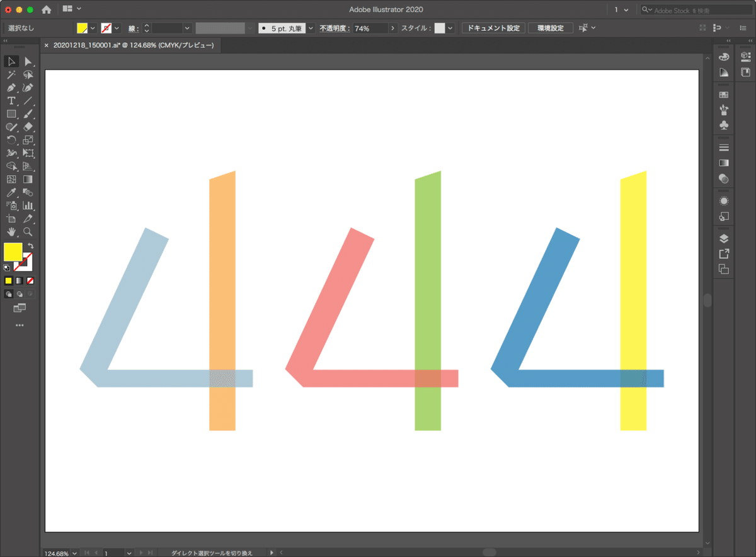Select the Perspective Grid tool

(x=28, y=166)
